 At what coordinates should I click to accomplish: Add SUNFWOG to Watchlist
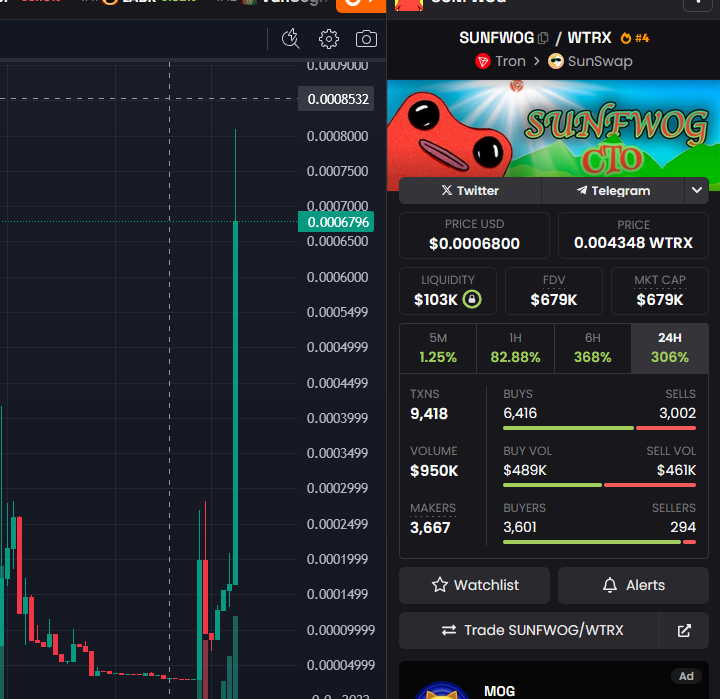(x=474, y=585)
